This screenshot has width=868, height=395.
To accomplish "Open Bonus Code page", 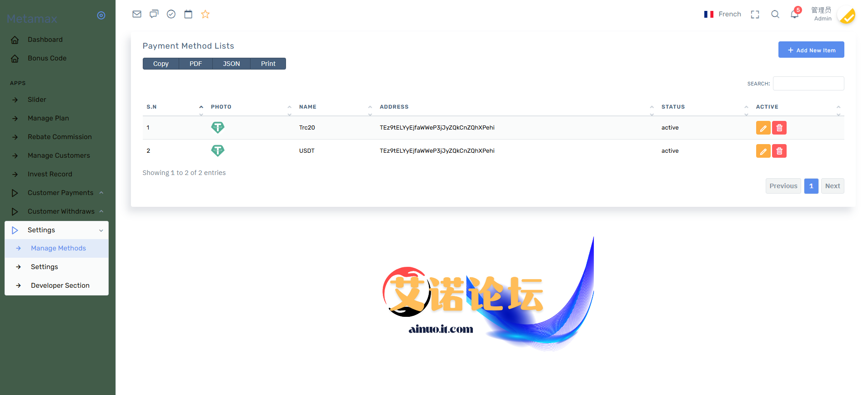I will point(47,58).
